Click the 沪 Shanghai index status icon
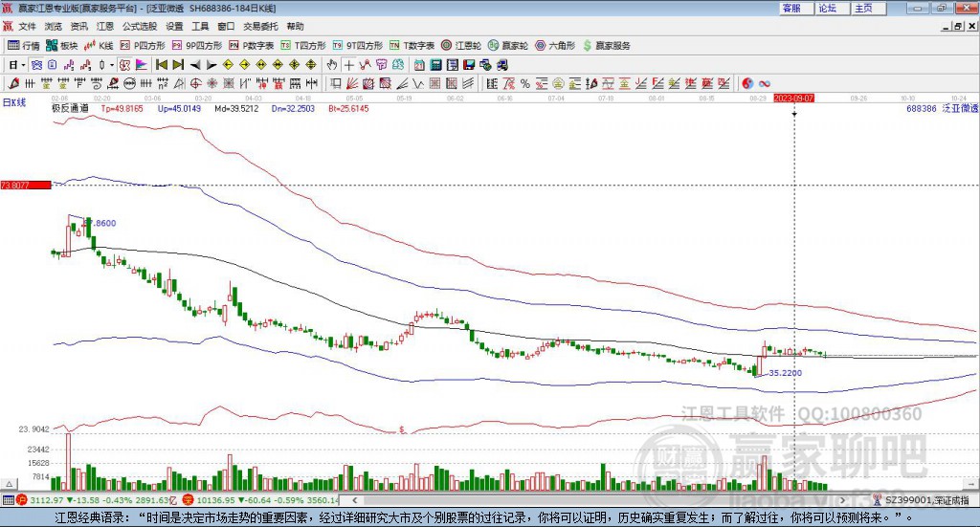Screen dimensions: 980x527 point(21,499)
